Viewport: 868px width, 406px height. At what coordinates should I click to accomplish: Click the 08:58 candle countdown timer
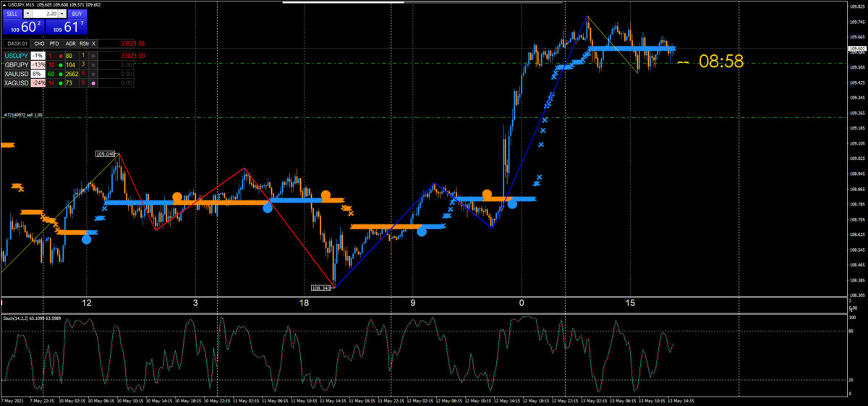pyautogui.click(x=721, y=61)
